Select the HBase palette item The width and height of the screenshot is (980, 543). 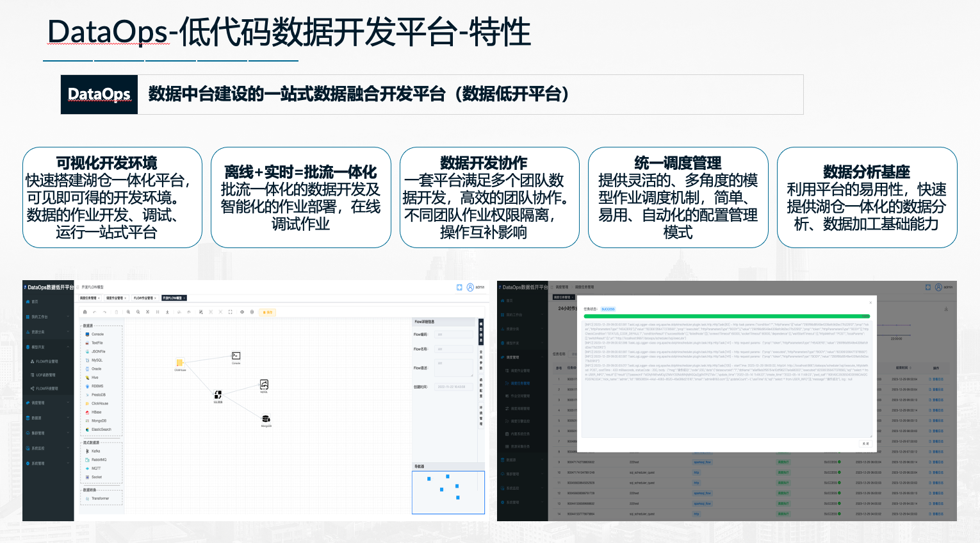click(x=94, y=412)
